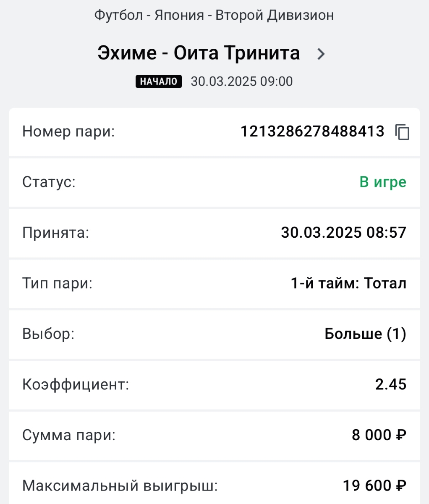Select the accepted time 30.03.2025 08:57
The height and width of the screenshot is (504, 429).
(343, 232)
